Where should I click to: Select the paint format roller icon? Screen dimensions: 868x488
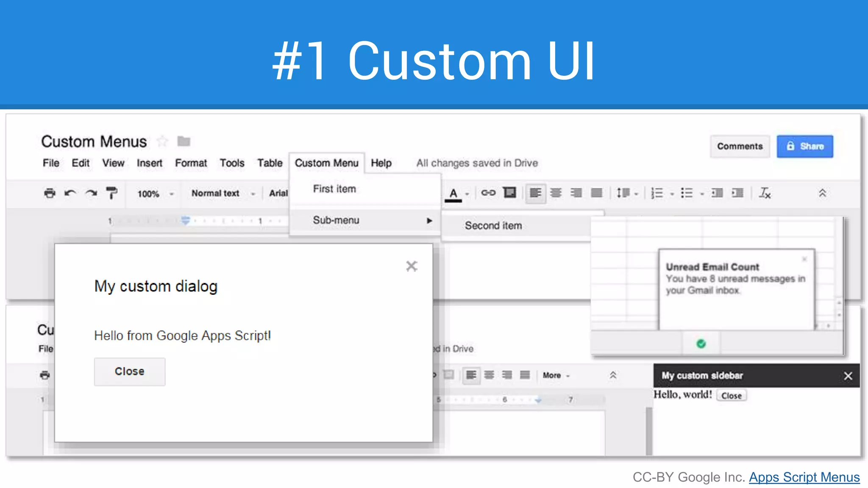tap(111, 193)
